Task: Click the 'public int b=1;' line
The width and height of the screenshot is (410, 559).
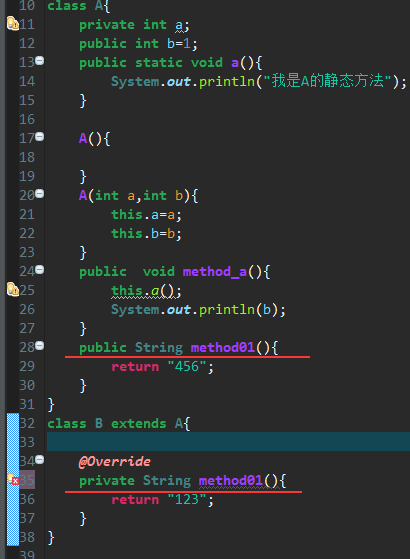Action: [x=138, y=44]
